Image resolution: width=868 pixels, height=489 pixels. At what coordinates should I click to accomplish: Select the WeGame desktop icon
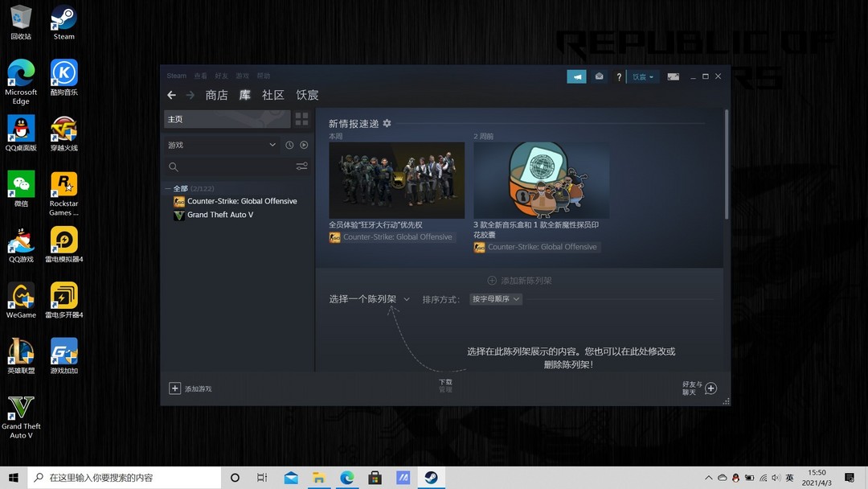(21, 301)
